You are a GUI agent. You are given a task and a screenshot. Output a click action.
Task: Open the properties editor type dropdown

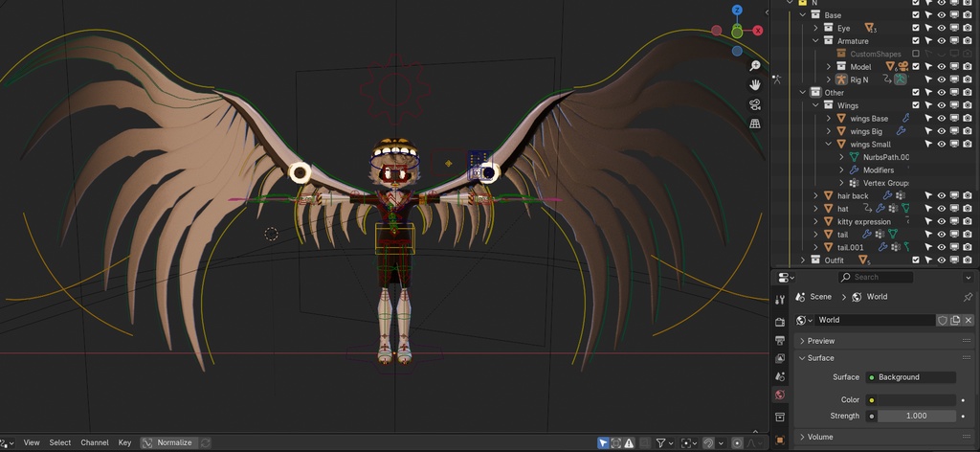(x=786, y=277)
